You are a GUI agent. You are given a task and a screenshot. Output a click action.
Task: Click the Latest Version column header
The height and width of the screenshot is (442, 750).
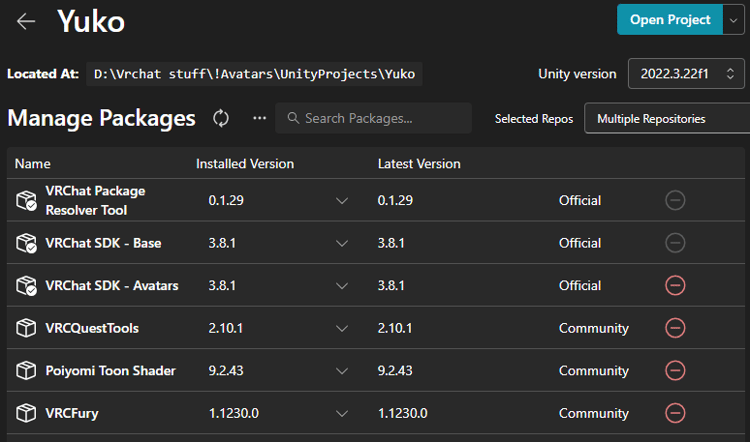[x=419, y=164]
